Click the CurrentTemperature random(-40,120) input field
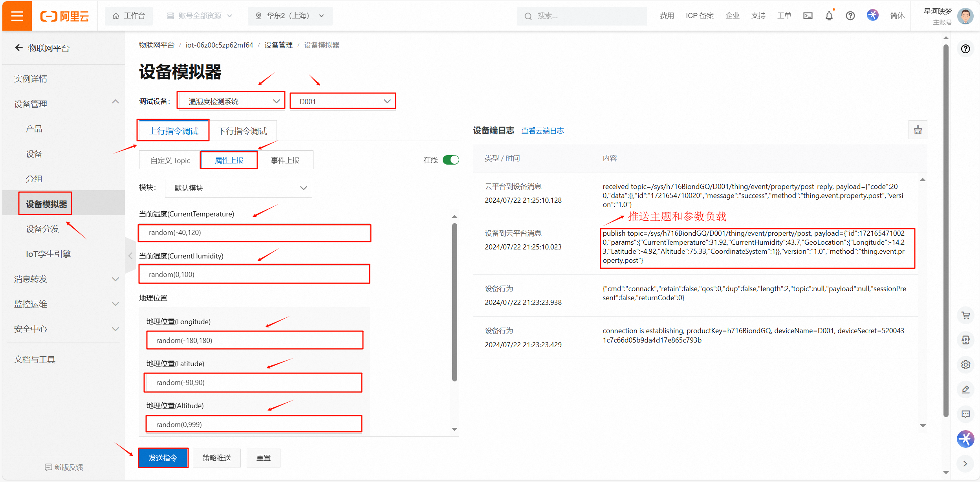The height and width of the screenshot is (482, 980). 254,233
